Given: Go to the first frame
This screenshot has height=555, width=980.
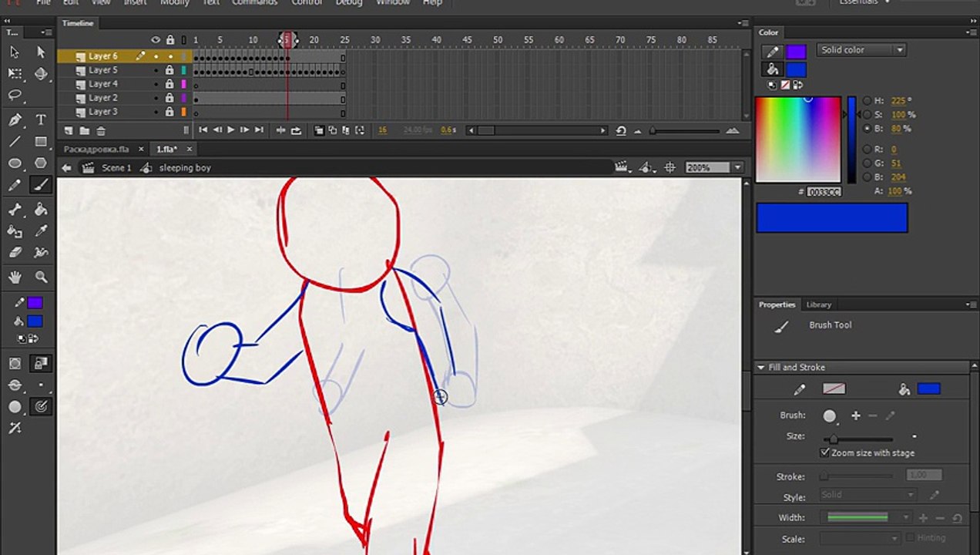Looking at the screenshot, I should click(203, 131).
